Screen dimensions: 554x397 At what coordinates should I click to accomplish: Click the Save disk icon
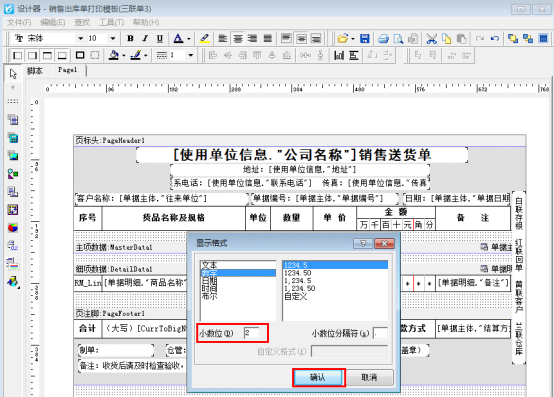(x=365, y=38)
